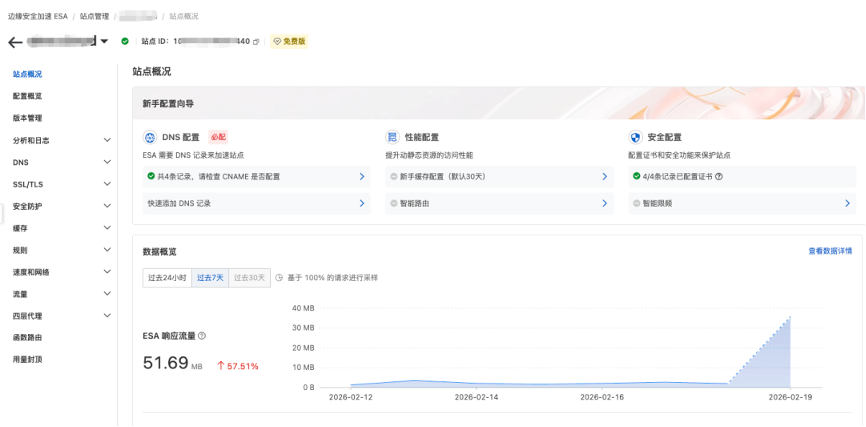Copy the site ID using the copy icon
This screenshot has width=866, height=427.
coord(256,42)
